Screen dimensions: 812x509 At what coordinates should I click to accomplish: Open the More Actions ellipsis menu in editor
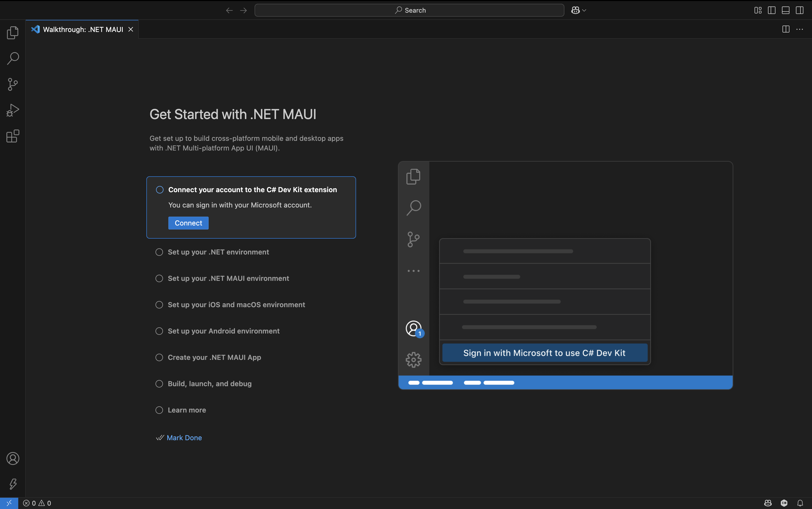800,29
